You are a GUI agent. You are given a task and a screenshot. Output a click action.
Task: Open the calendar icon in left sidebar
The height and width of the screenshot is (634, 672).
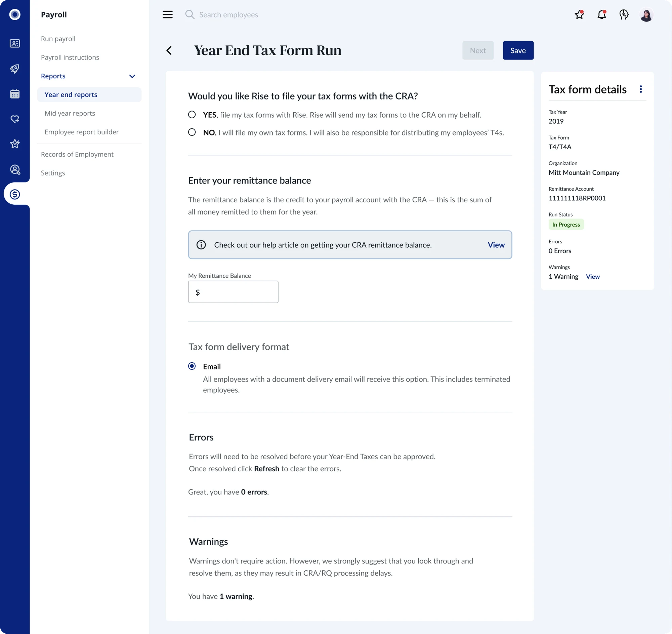15,94
